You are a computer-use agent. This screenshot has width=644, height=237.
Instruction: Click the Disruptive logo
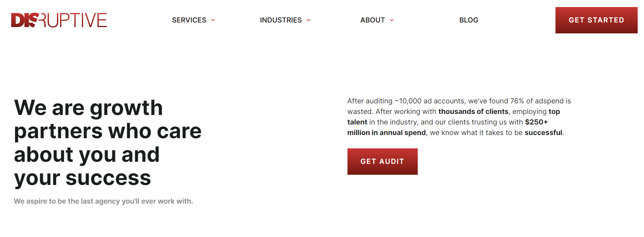point(59,20)
